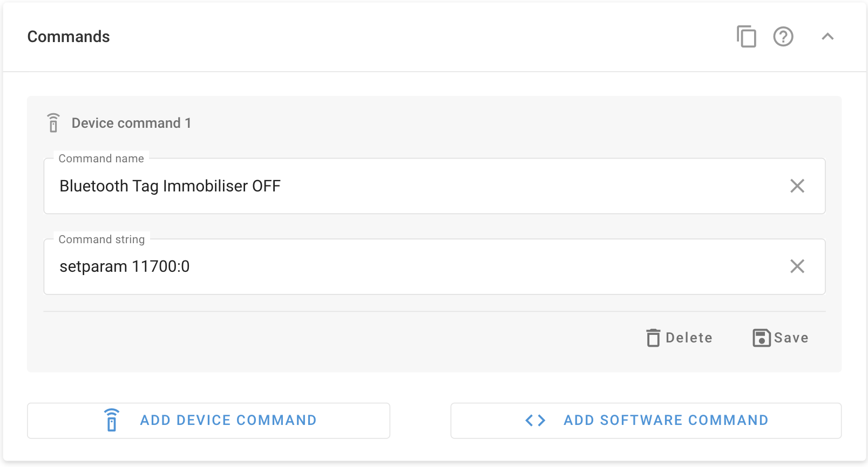Click the remote icon beside Device command 1
This screenshot has width=868, height=467.
pos(53,123)
